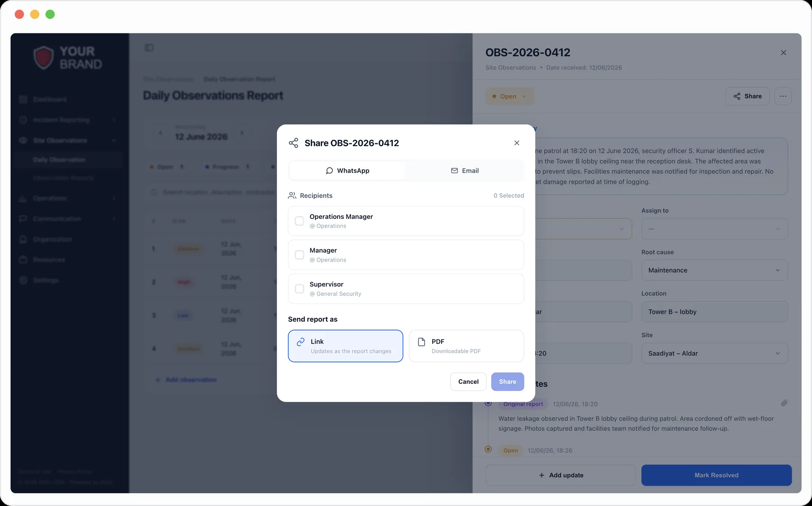Collapse Site Observations sidebar section

68,140
